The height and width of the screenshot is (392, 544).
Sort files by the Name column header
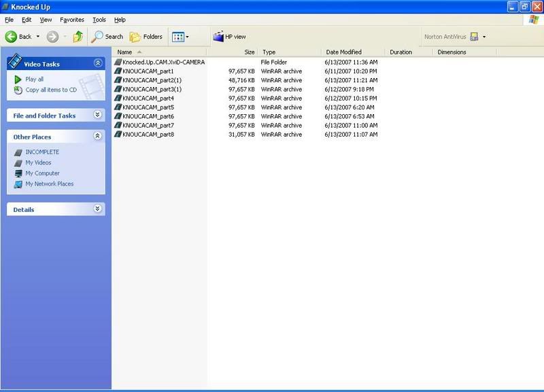[x=125, y=52]
